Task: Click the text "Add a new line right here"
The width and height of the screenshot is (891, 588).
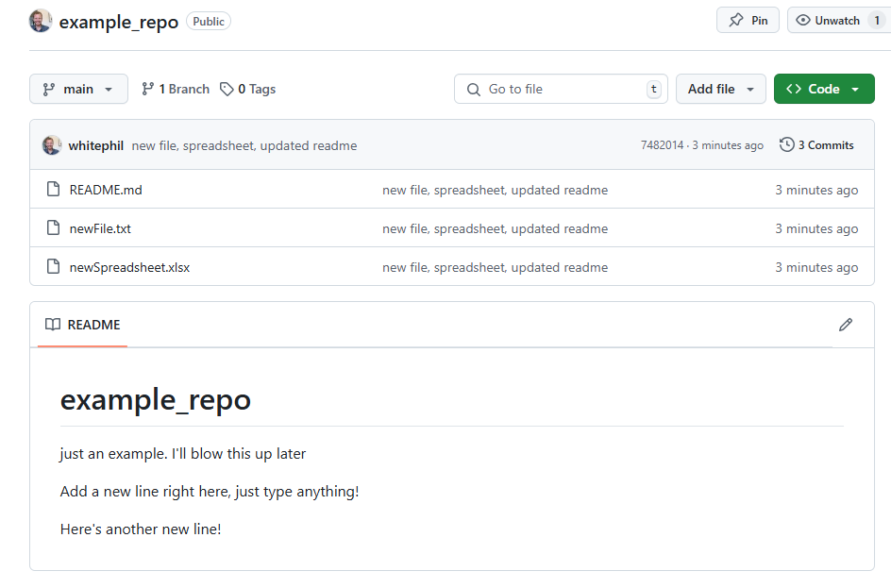Action: click(145, 492)
